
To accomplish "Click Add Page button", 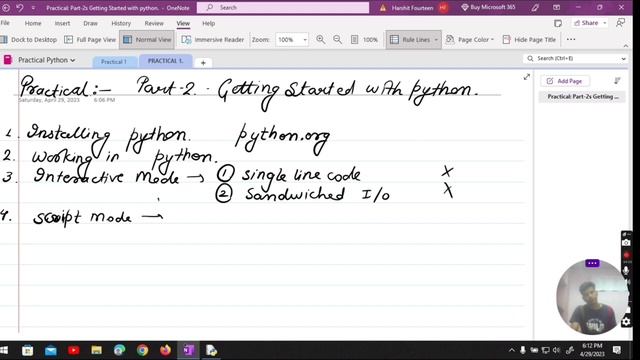I will 565,81.
